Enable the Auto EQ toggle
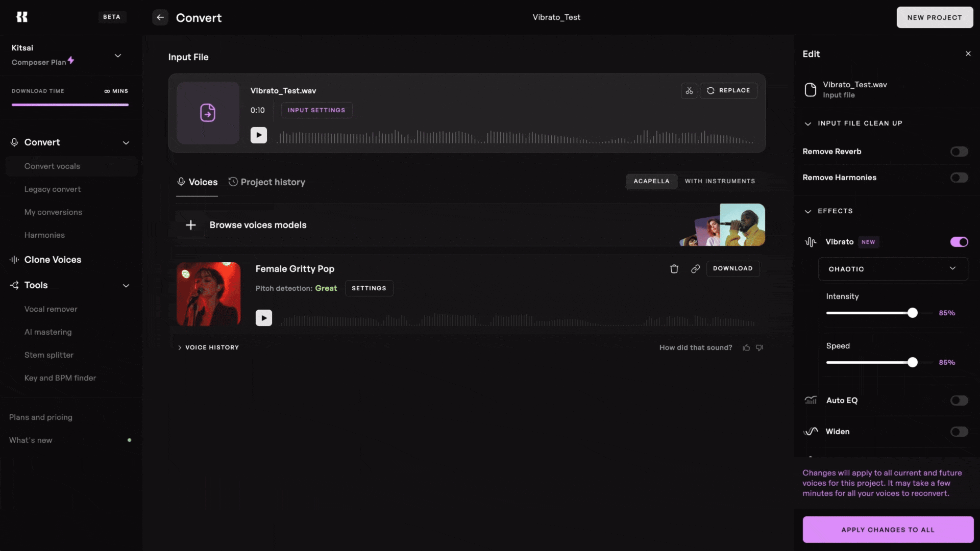The height and width of the screenshot is (551, 980). click(959, 400)
